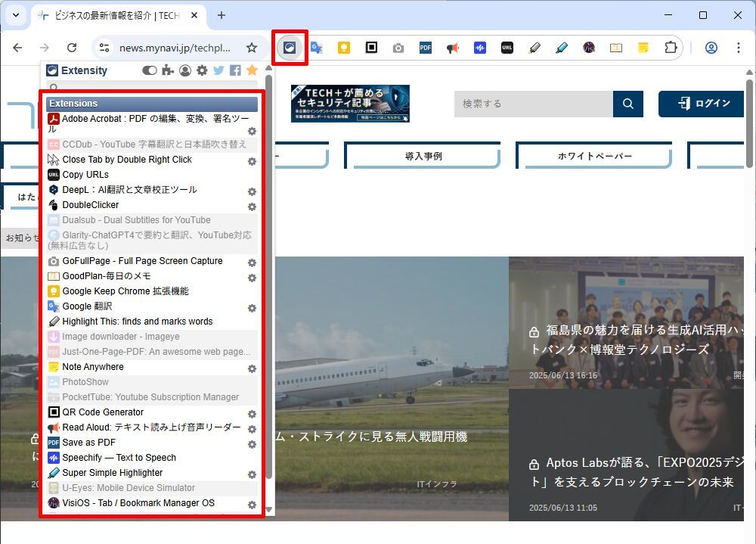The height and width of the screenshot is (544, 756).
Task: Toggle all extensions switch in Extensity header
Action: pyautogui.click(x=150, y=70)
